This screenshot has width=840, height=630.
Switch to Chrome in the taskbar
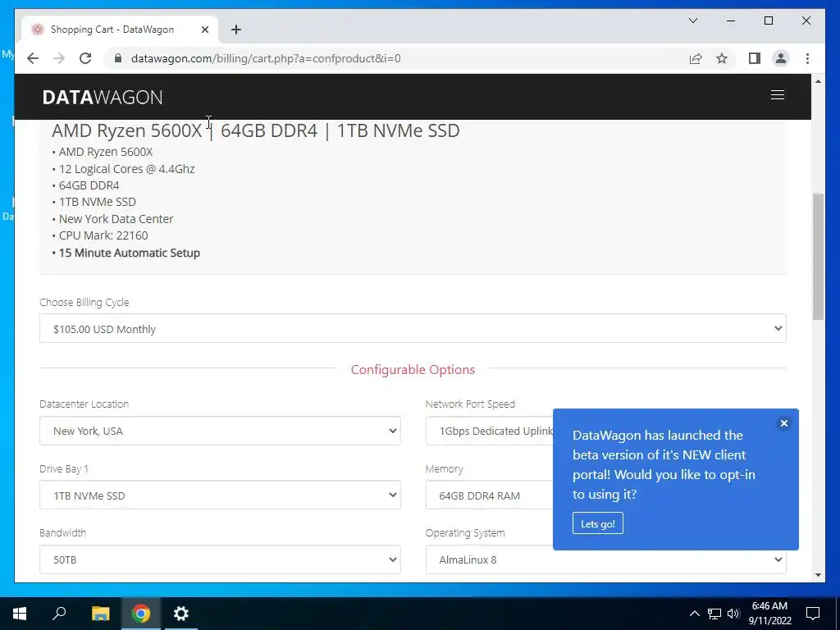[141, 614]
